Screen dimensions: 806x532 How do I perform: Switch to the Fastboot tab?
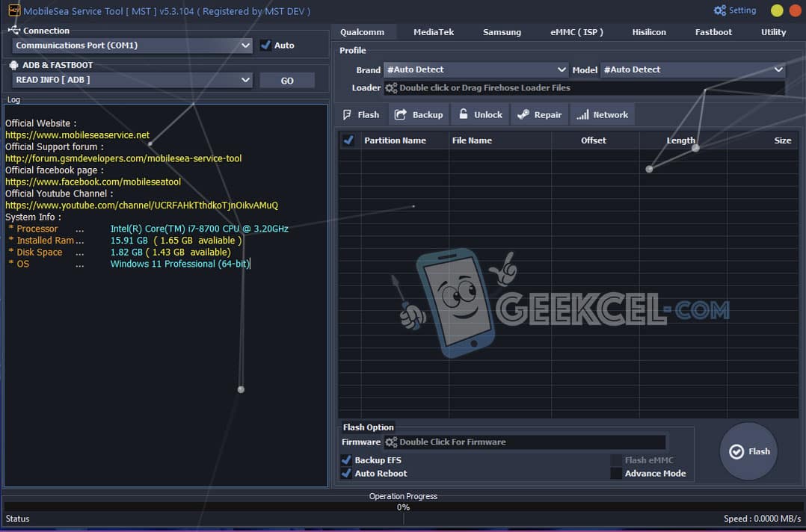(713, 32)
